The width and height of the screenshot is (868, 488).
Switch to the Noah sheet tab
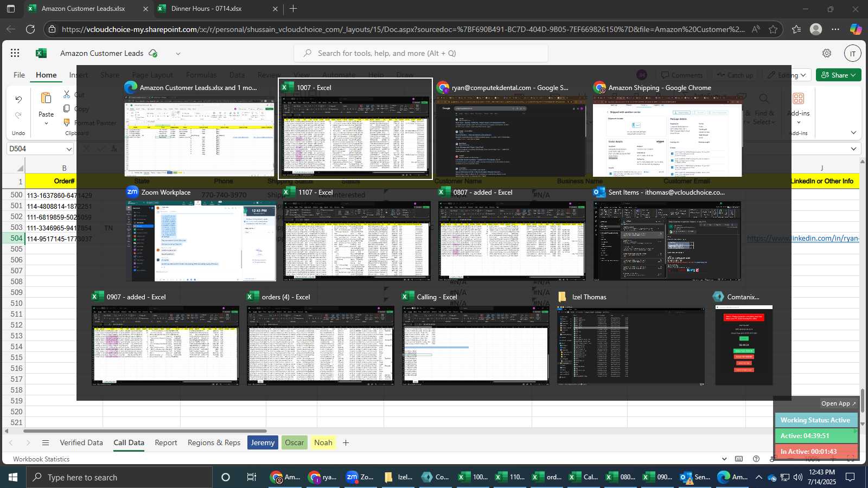pyautogui.click(x=323, y=442)
